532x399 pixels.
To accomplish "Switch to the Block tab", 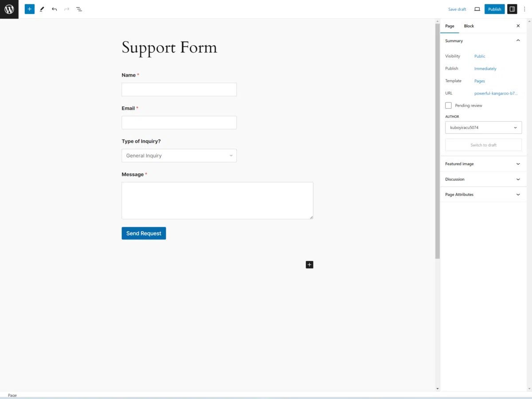I will pos(469,26).
